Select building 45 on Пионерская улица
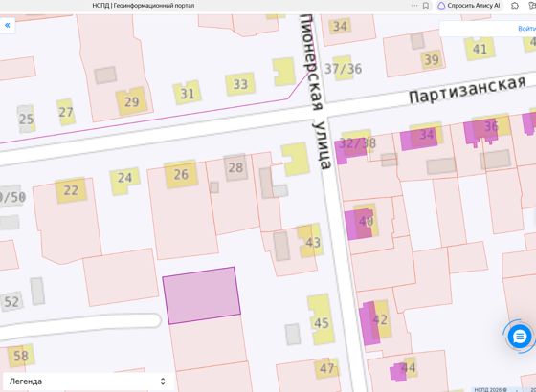Image resolution: width=536 pixels, height=392 pixels. (x=321, y=319)
